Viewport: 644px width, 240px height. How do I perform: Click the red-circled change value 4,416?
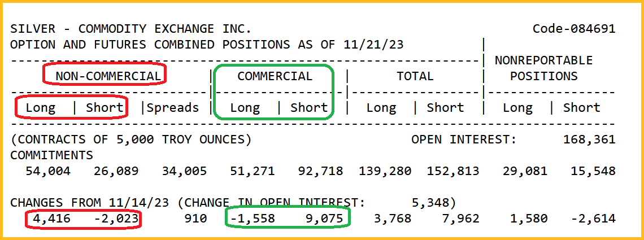(x=52, y=219)
